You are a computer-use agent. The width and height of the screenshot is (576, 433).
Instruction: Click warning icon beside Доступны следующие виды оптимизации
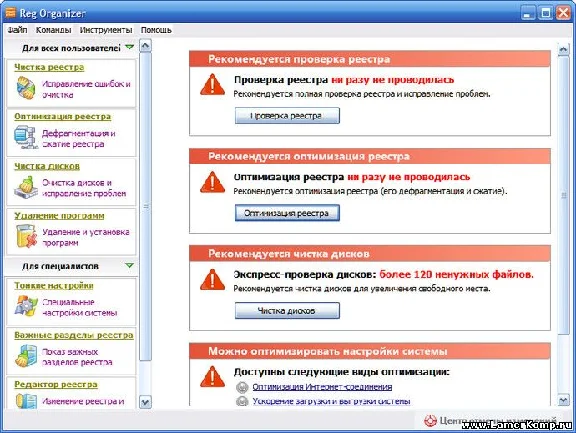pyautogui.click(x=212, y=377)
